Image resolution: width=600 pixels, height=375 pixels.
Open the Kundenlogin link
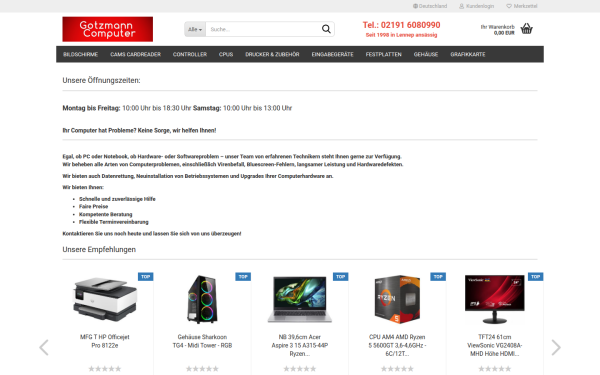coord(480,6)
